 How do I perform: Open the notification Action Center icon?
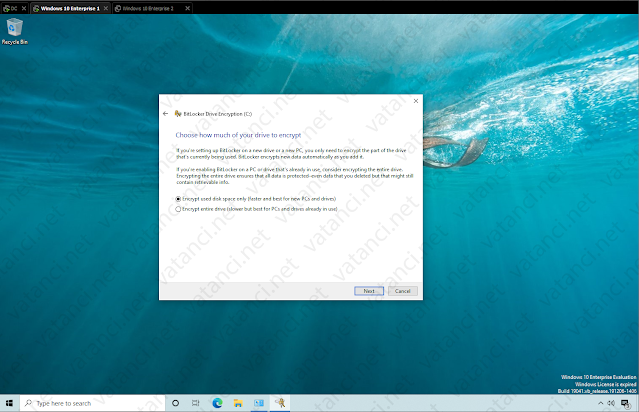626,403
